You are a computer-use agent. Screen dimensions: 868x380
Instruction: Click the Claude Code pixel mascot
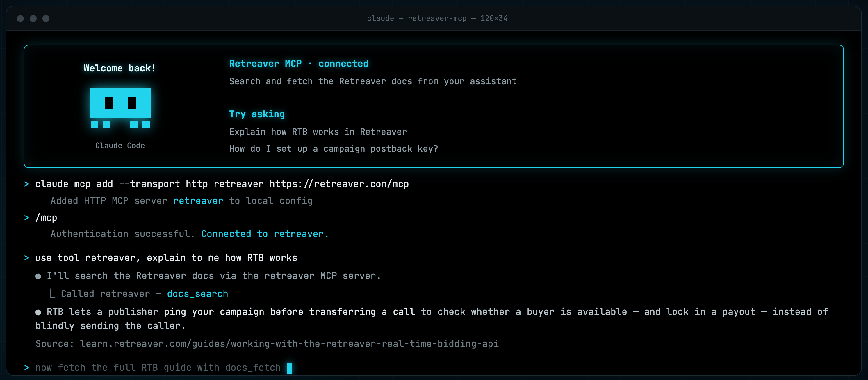[120, 108]
